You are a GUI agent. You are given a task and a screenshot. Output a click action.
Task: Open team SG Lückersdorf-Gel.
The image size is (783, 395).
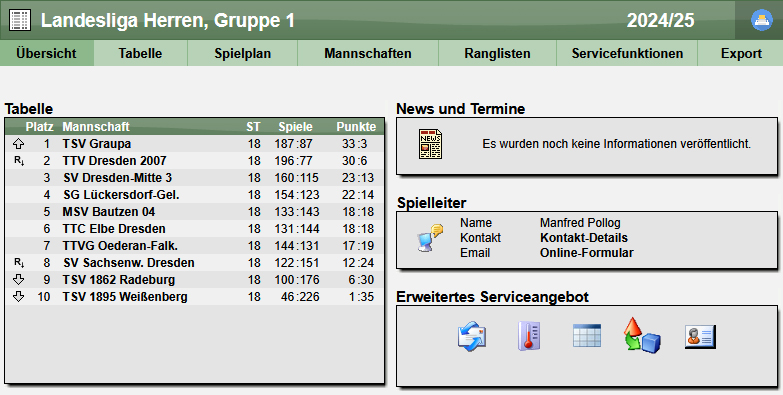click(121, 195)
